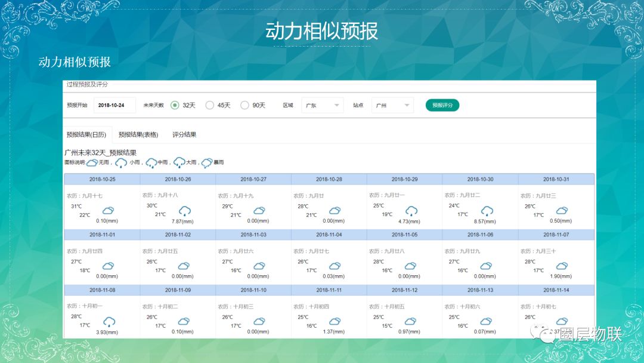Click the 大雨 legend cloud icon
The image size is (644, 363).
click(179, 162)
